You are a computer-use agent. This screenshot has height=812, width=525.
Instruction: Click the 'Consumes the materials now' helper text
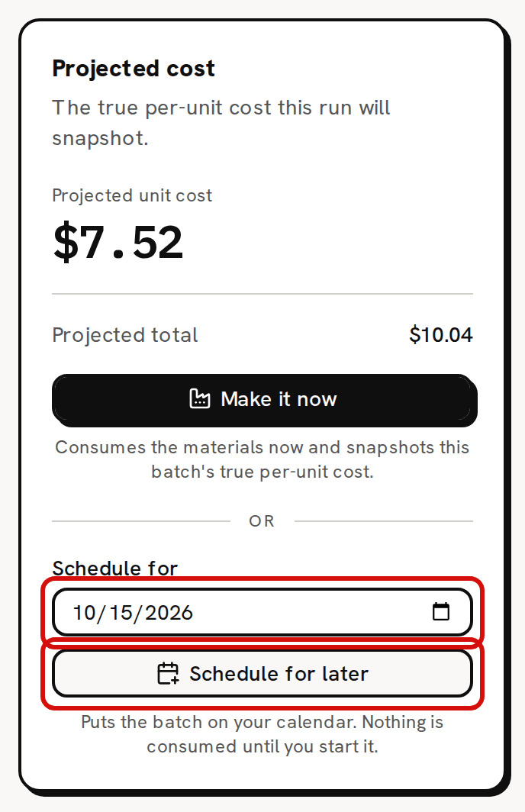pyautogui.click(x=262, y=459)
